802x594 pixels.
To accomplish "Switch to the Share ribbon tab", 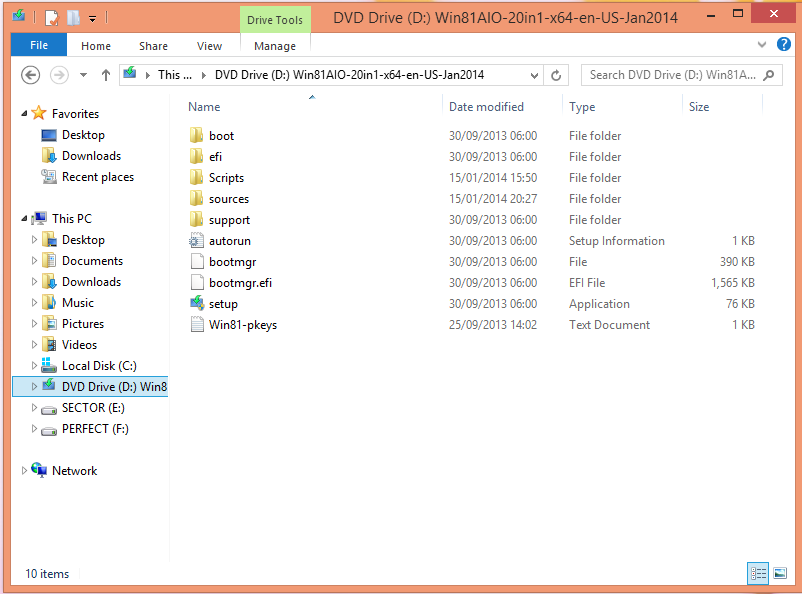I will 153,46.
